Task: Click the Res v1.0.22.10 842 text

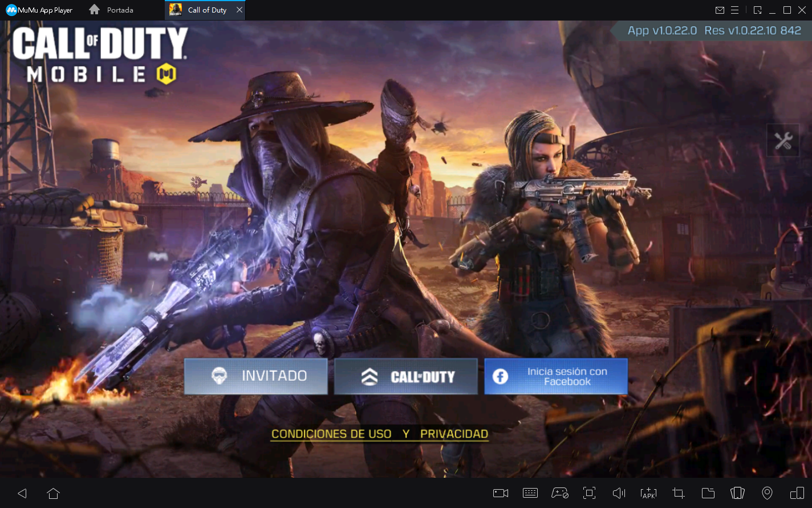Action: 753,31
